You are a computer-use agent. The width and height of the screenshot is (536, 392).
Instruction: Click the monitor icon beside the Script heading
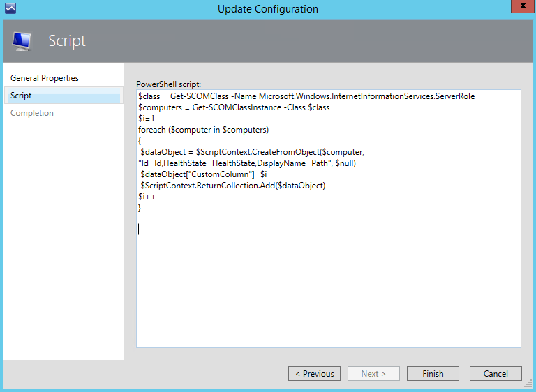(x=22, y=41)
